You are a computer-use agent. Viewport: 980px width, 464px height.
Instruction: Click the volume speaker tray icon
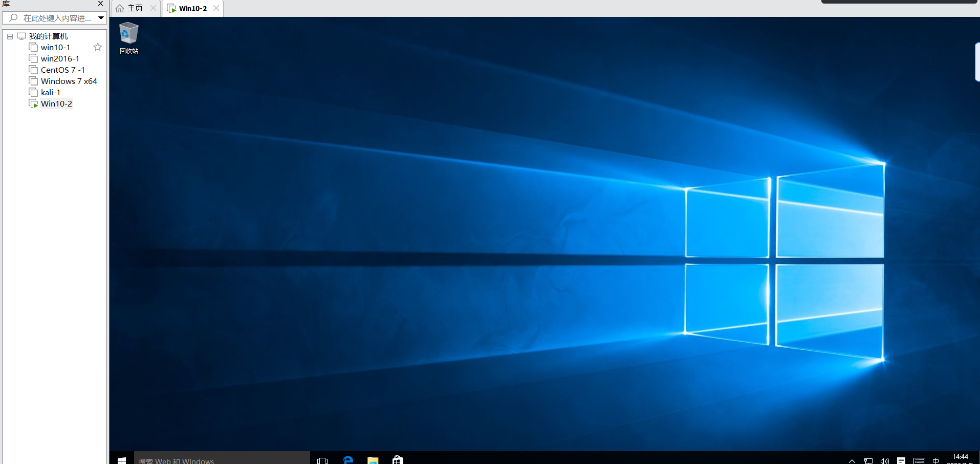pos(885,461)
